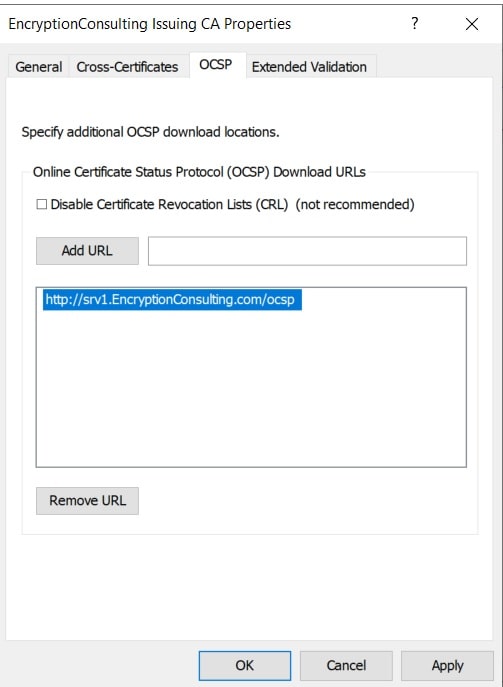Click empty space in the URL list box
The width and height of the screenshot is (503, 687).
click(x=251, y=390)
